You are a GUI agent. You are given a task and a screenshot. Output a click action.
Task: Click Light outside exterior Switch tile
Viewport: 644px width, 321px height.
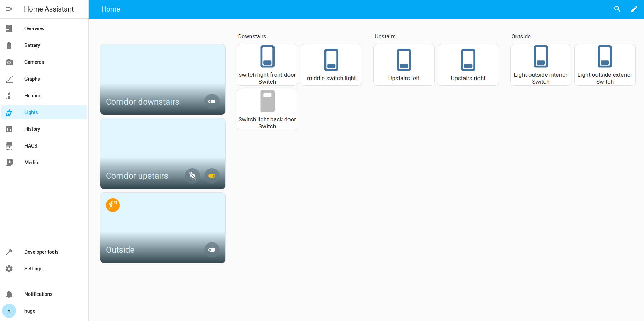click(x=605, y=65)
